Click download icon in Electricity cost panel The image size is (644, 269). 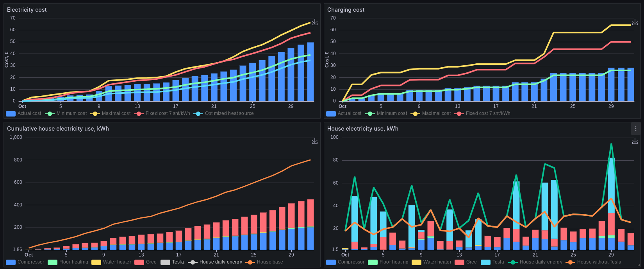click(314, 22)
